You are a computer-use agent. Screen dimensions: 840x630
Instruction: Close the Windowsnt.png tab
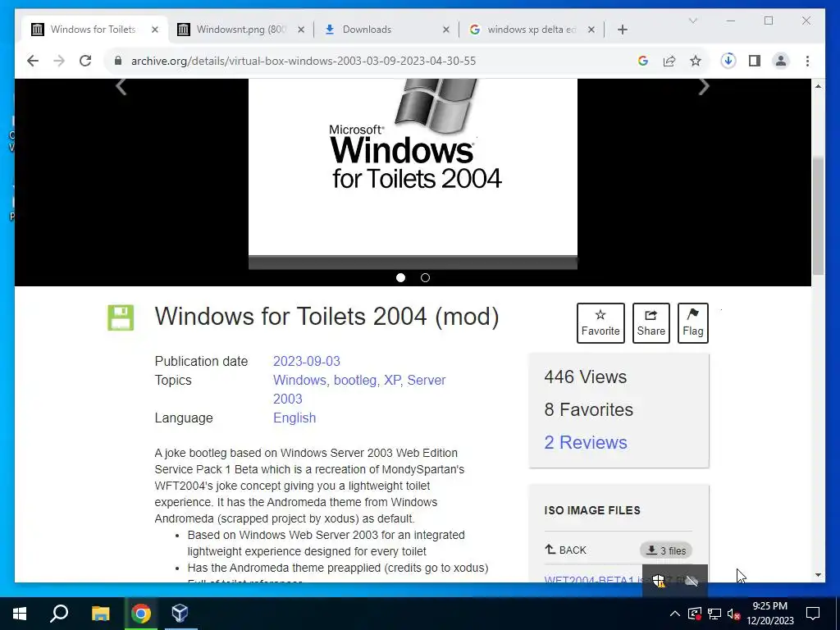tap(301, 30)
